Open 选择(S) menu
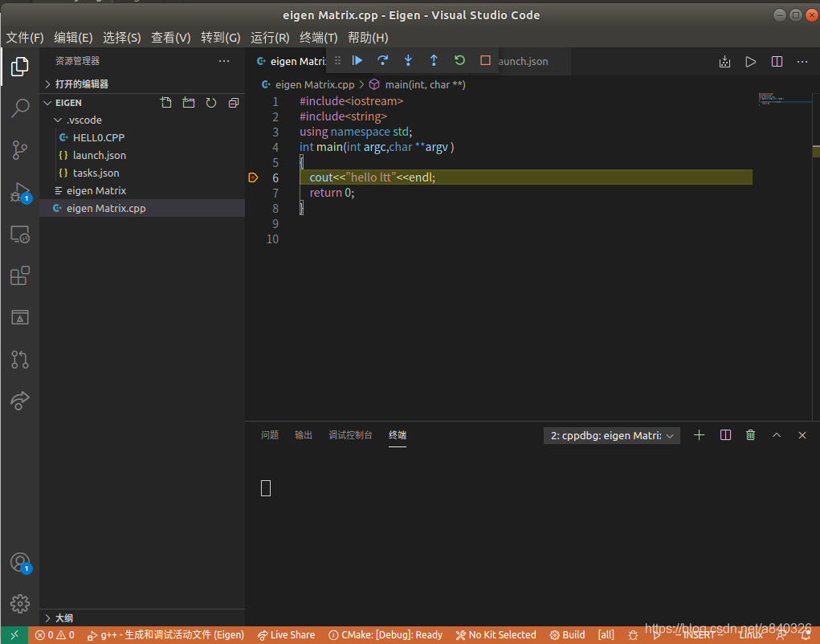 [x=122, y=38]
